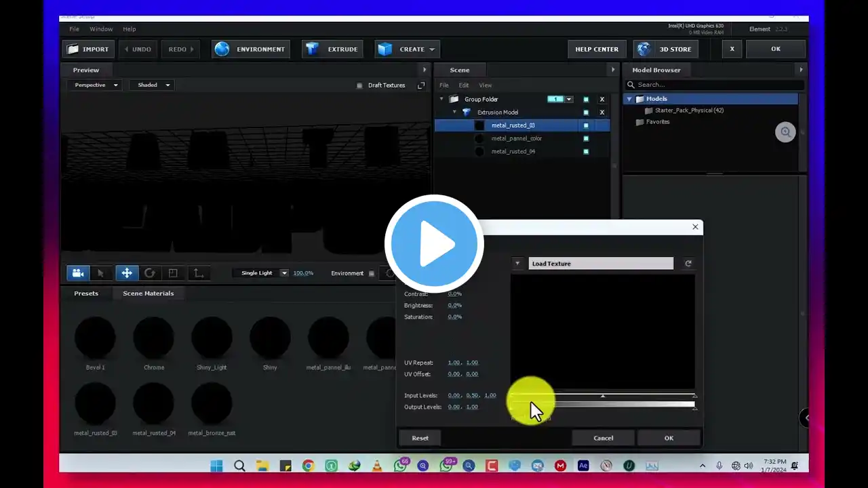The image size is (868, 488).
Task: Toggle visibility of metal_rusted_04 in Scene
Action: (586, 151)
